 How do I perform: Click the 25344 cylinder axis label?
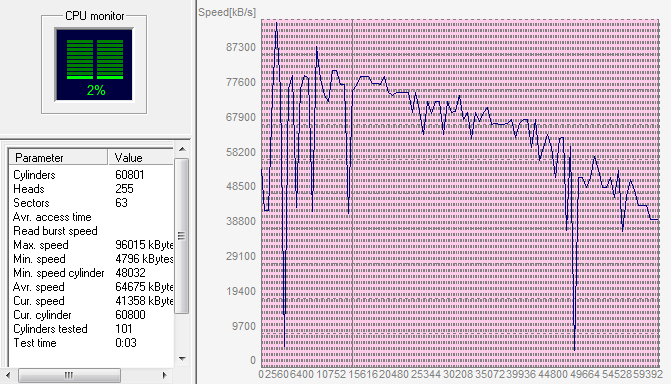[425, 374]
